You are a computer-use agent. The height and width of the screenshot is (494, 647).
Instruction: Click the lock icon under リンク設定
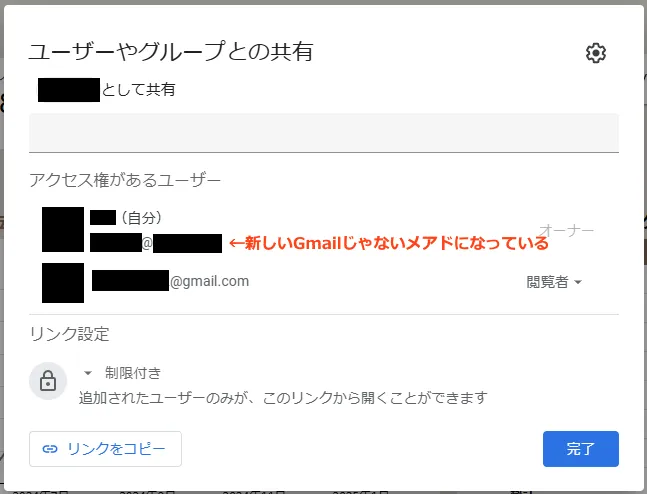[47, 381]
